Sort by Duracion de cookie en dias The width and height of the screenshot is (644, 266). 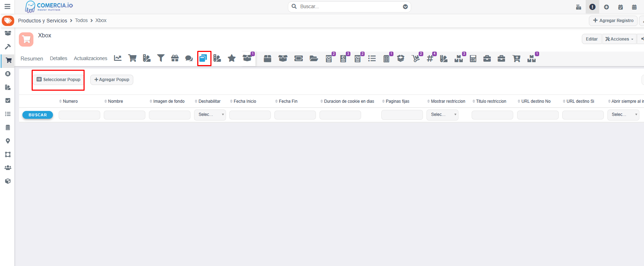point(347,101)
